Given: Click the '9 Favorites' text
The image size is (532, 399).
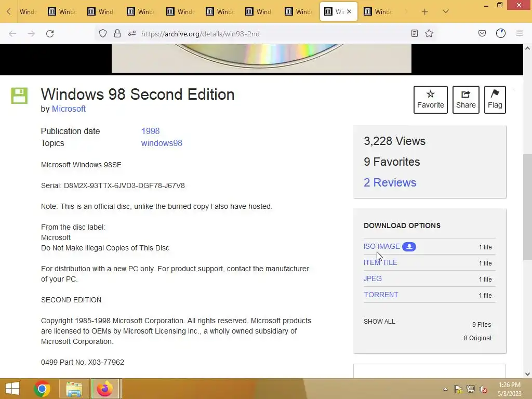Looking at the screenshot, I should pyautogui.click(x=392, y=162).
